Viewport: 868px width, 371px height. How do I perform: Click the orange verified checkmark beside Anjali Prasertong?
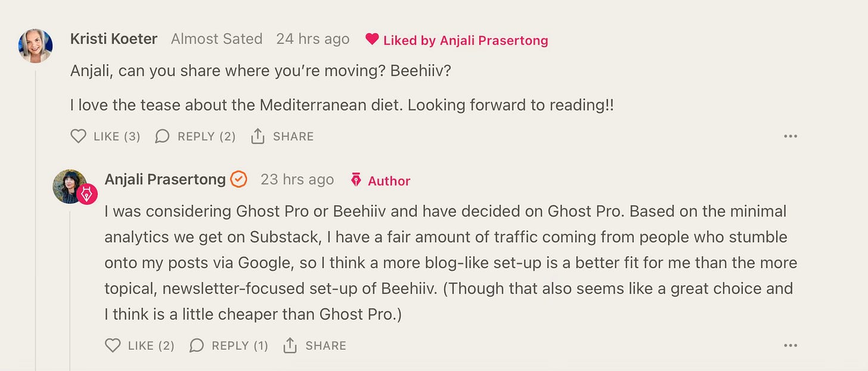coord(238,179)
